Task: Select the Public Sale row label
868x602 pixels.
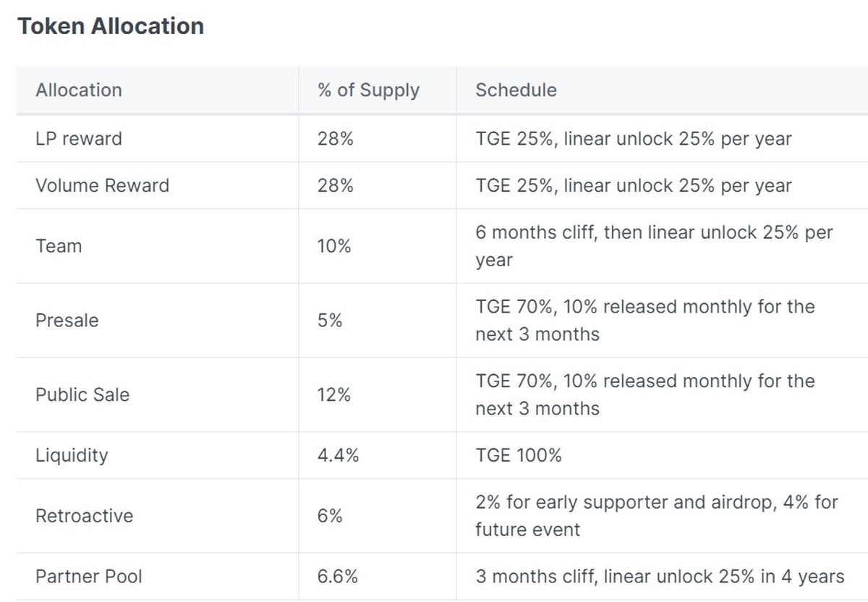Action: click(82, 395)
